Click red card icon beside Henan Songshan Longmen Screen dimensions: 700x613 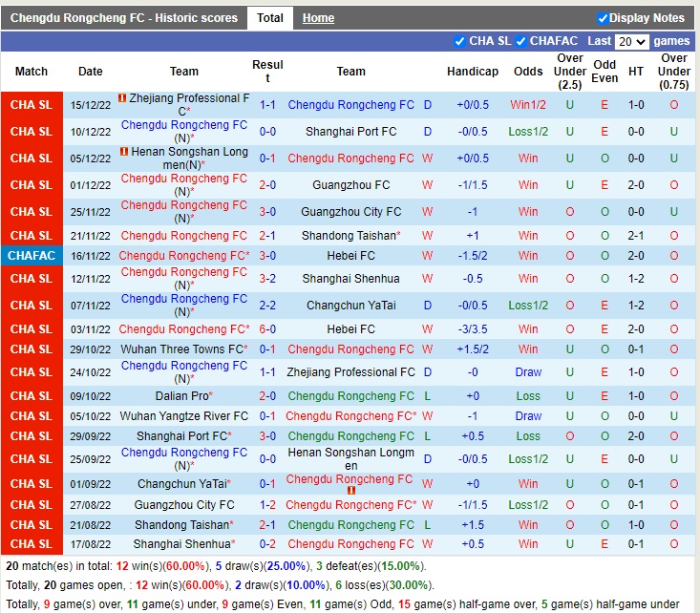tap(125, 152)
